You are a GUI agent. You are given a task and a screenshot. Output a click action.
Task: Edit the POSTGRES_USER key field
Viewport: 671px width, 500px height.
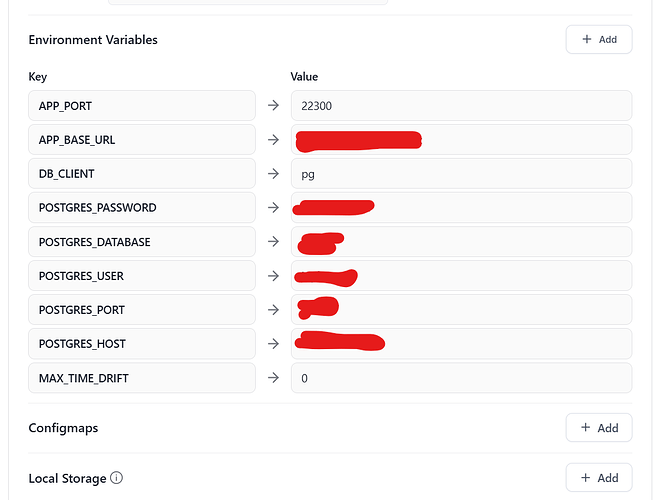coord(142,276)
